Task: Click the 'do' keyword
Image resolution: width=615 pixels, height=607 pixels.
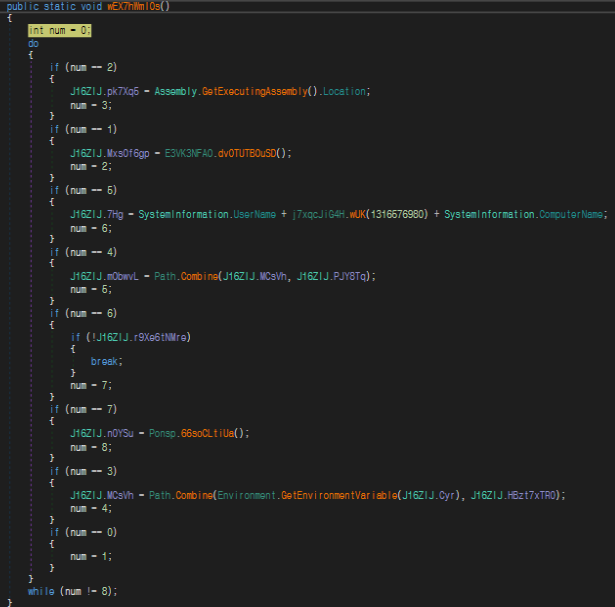Action: [x=33, y=44]
